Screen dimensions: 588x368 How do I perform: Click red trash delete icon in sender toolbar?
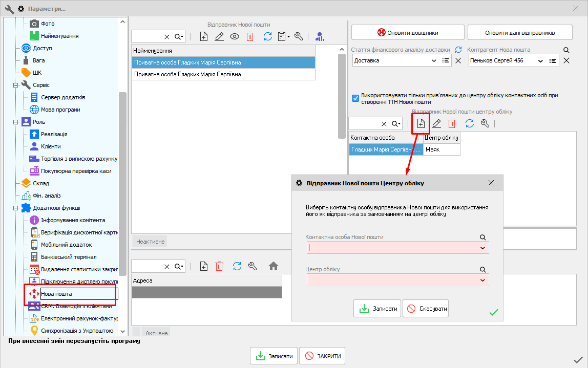pos(250,36)
